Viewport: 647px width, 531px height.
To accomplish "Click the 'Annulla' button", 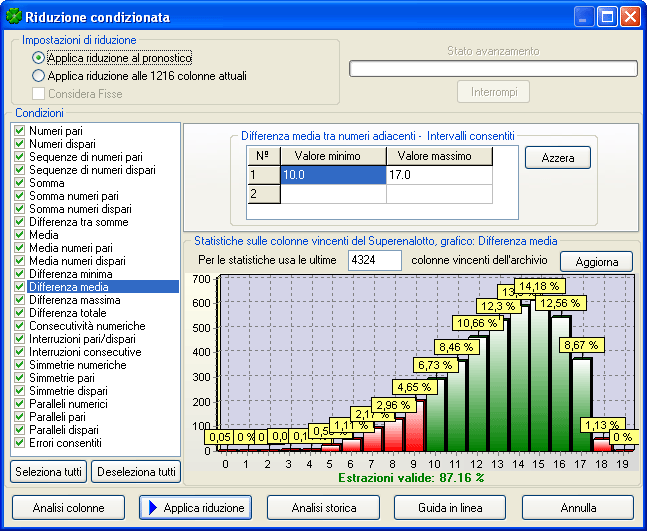I will [577, 508].
